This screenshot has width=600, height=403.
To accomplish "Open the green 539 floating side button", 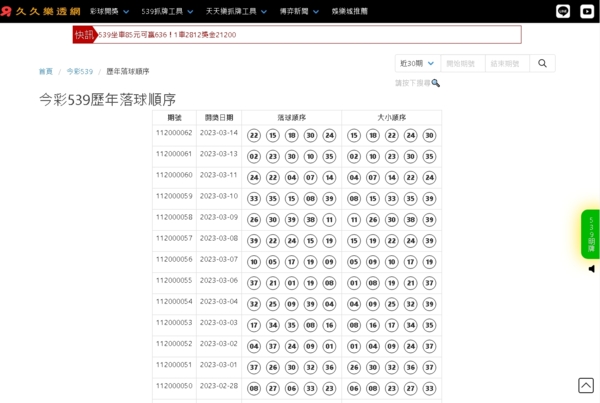I will coord(590,234).
